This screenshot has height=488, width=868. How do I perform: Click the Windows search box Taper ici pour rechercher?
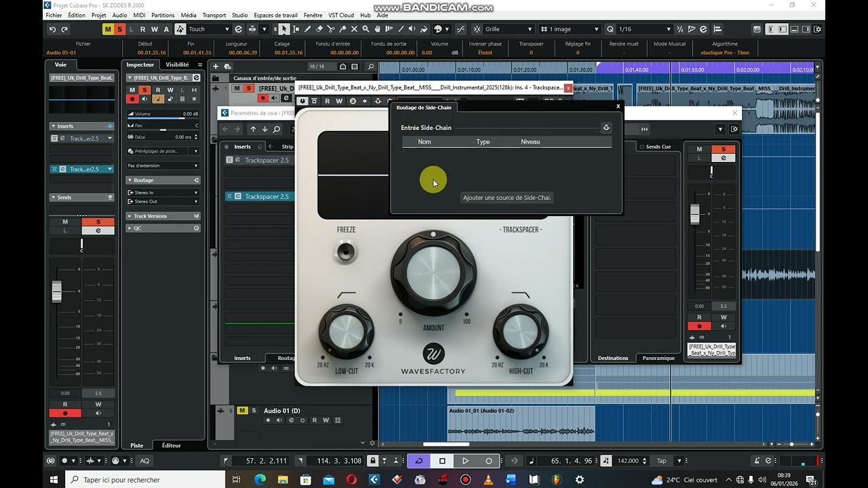144,480
